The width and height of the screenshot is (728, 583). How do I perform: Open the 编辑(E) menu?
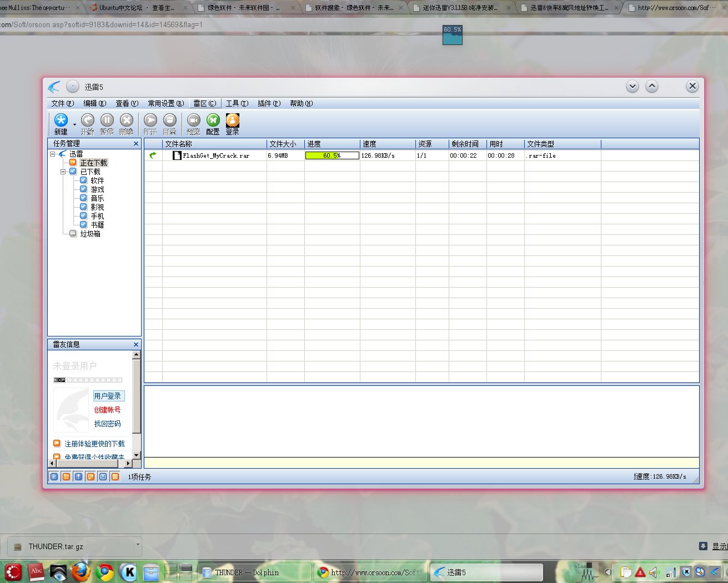[94, 103]
